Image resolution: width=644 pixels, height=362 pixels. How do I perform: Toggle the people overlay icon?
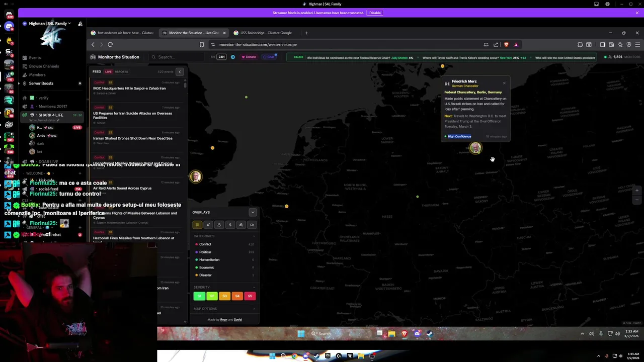pyautogui.click(x=197, y=225)
